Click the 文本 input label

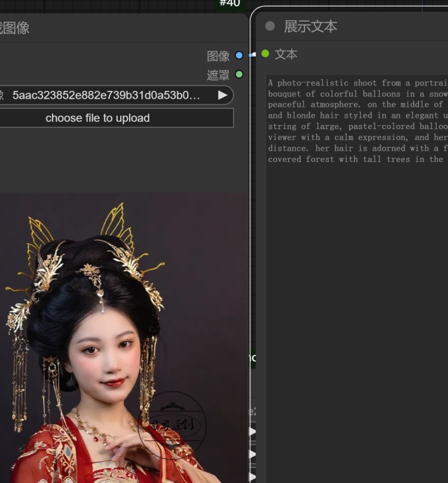[286, 54]
